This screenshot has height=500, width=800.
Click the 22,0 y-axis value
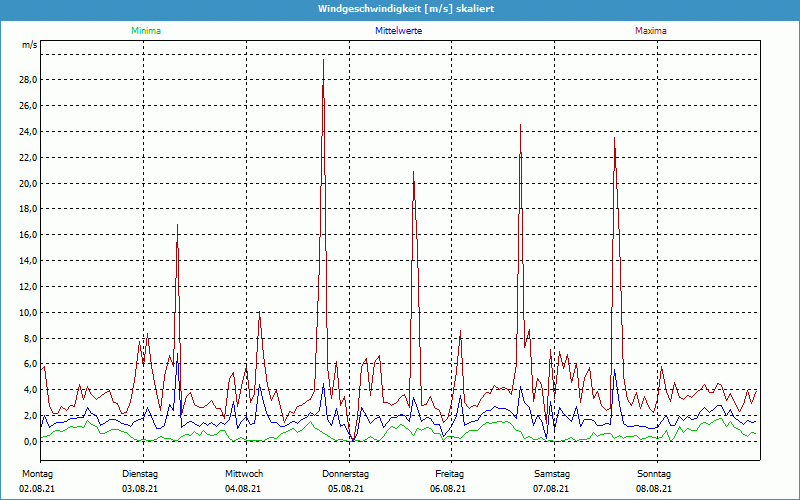[30, 158]
